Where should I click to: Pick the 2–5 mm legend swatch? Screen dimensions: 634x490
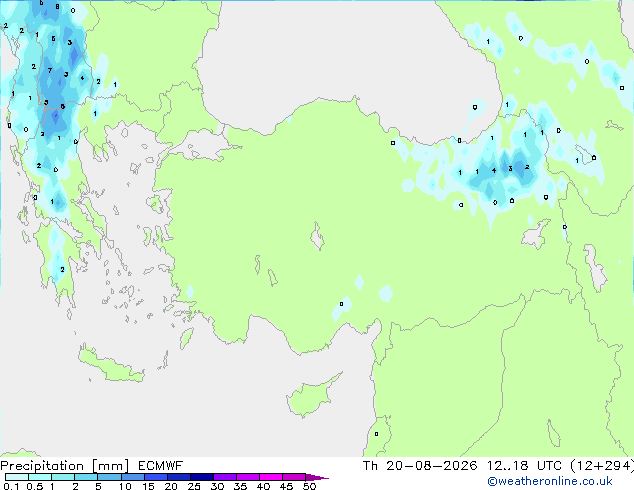coord(86,477)
